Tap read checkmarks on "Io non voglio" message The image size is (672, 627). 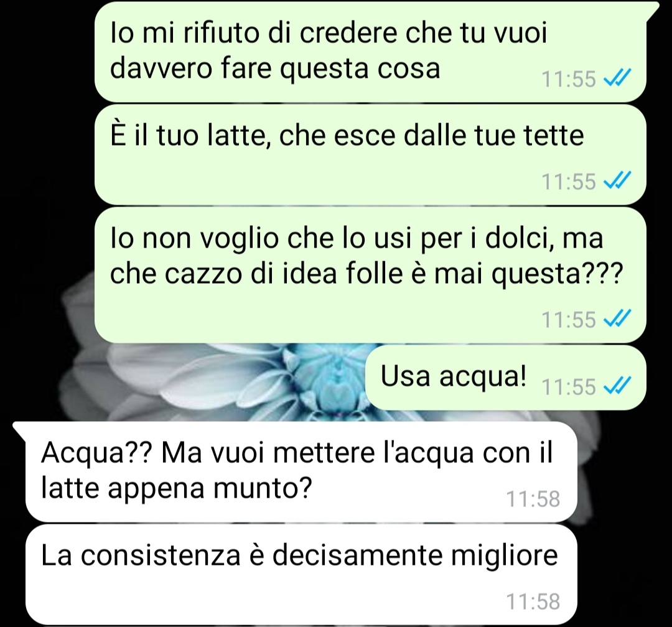click(x=617, y=318)
